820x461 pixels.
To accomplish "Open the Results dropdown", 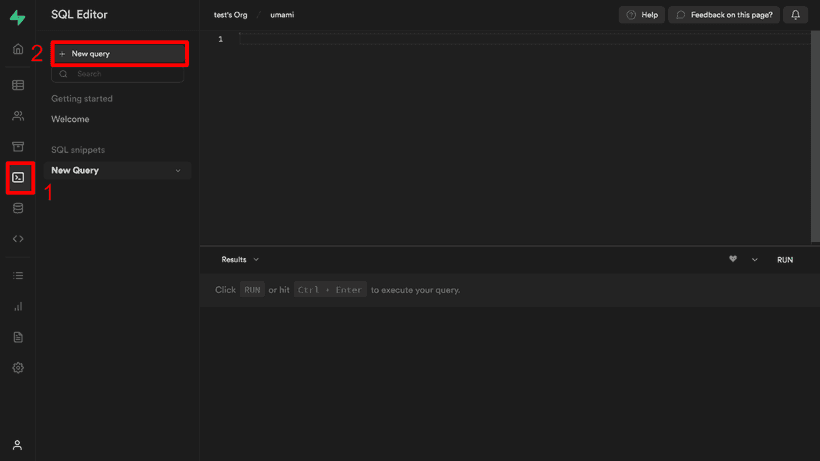I will pos(240,260).
